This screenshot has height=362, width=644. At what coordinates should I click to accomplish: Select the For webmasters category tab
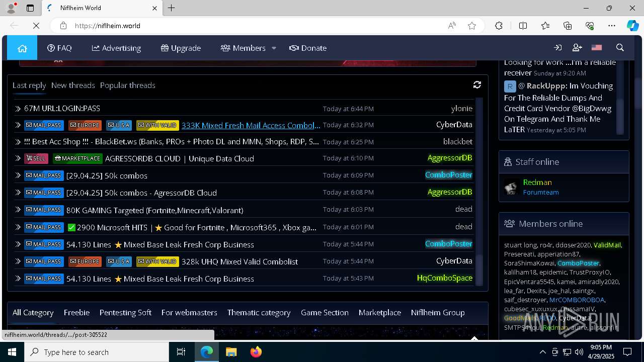coord(189,312)
